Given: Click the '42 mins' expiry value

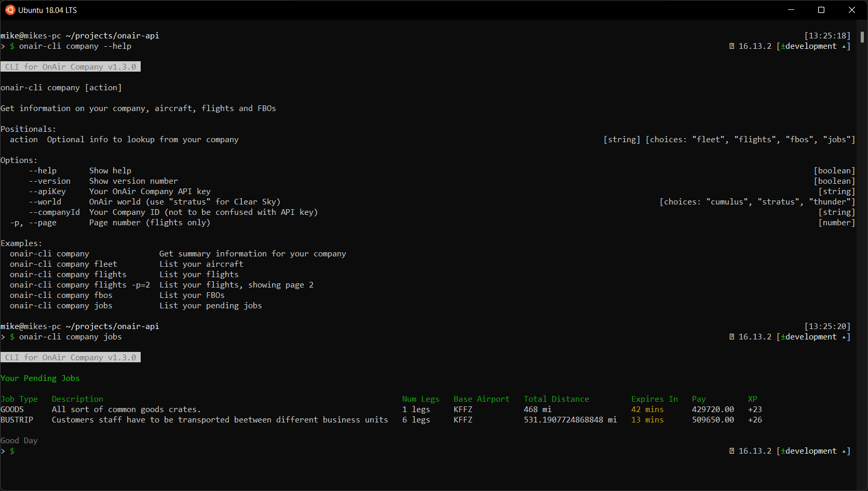Looking at the screenshot, I should pos(647,410).
